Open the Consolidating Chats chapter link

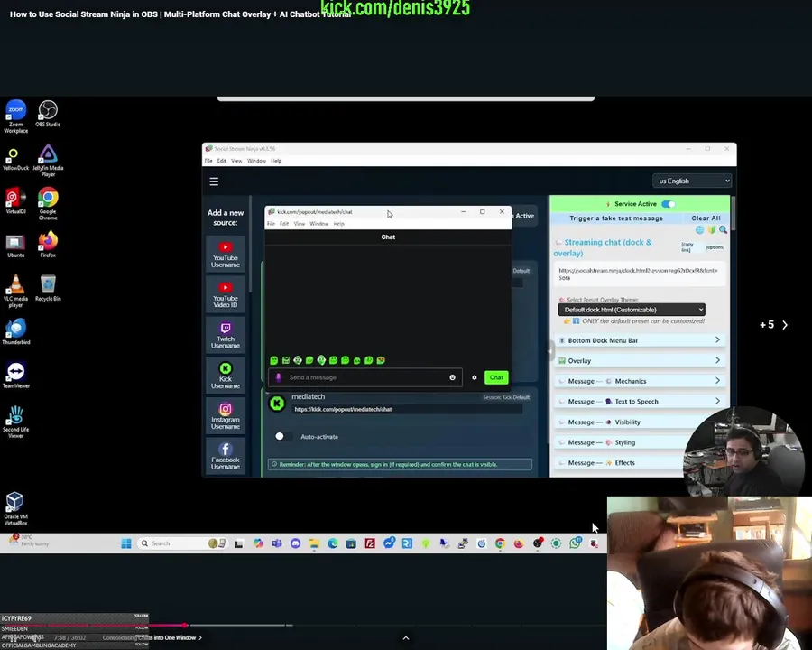pos(152,637)
